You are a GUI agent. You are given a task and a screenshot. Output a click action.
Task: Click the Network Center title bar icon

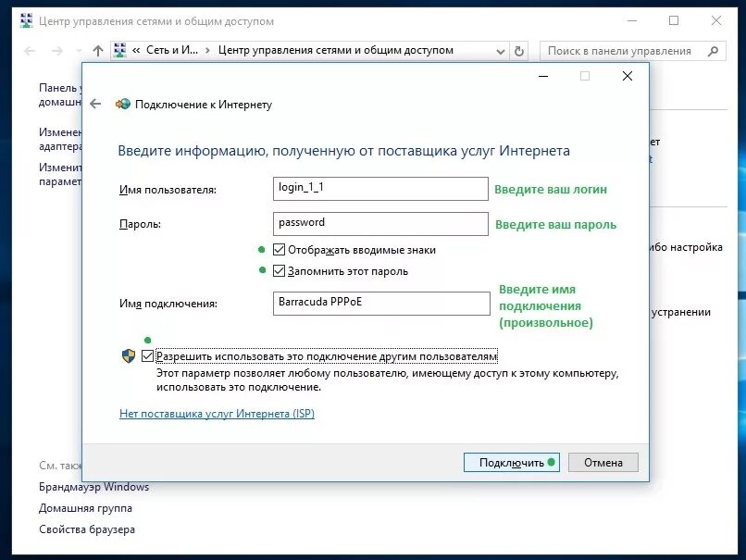click(27, 20)
